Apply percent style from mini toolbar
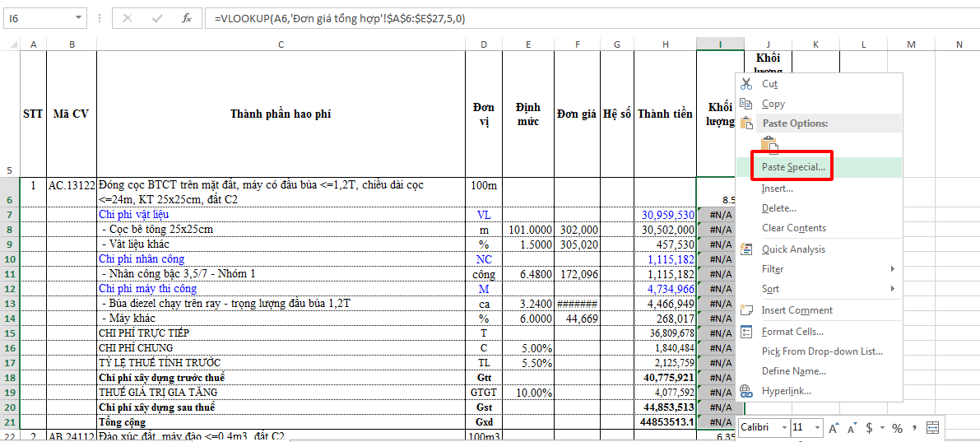Screen dimensions: 980x442 click(897, 428)
